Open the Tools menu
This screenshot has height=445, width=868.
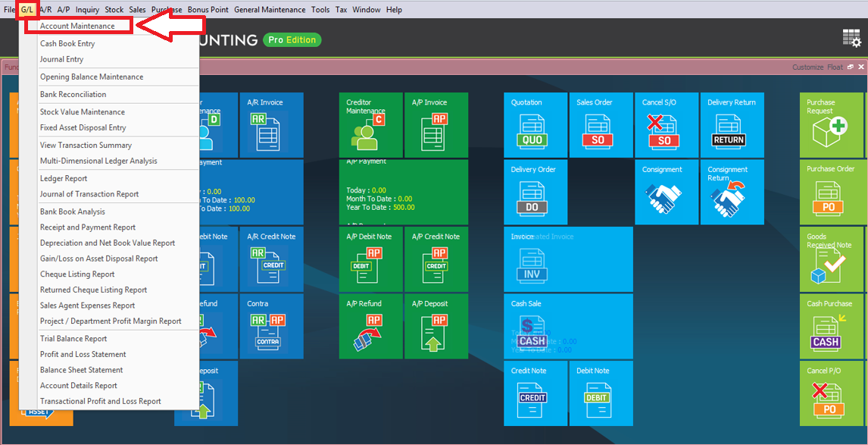pyautogui.click(x=320, y=10)
